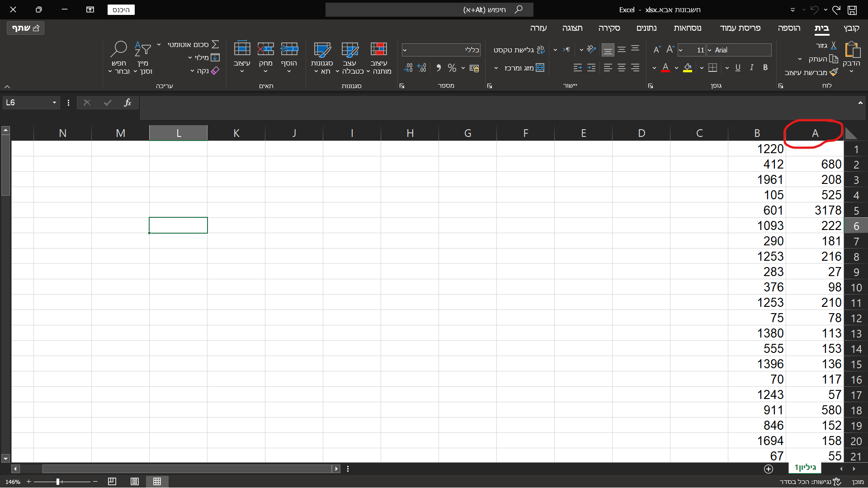Click the Merge and Center icon
Viewport: 868px width, 488px height.
[540, 68]
